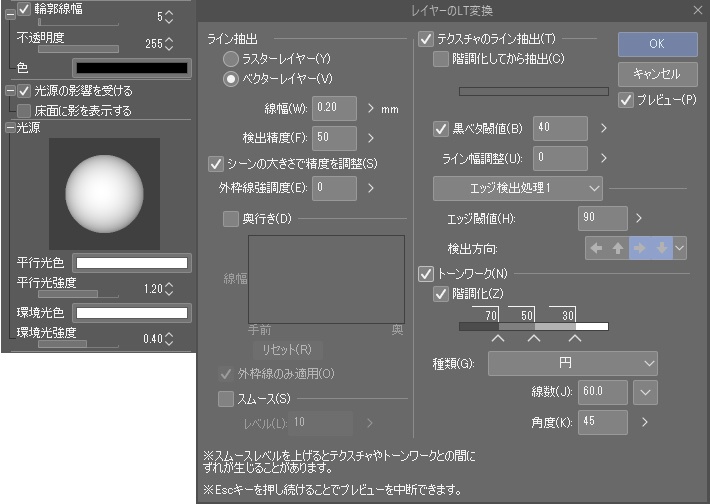Click the depth line-width graph area

coord(326,279)
